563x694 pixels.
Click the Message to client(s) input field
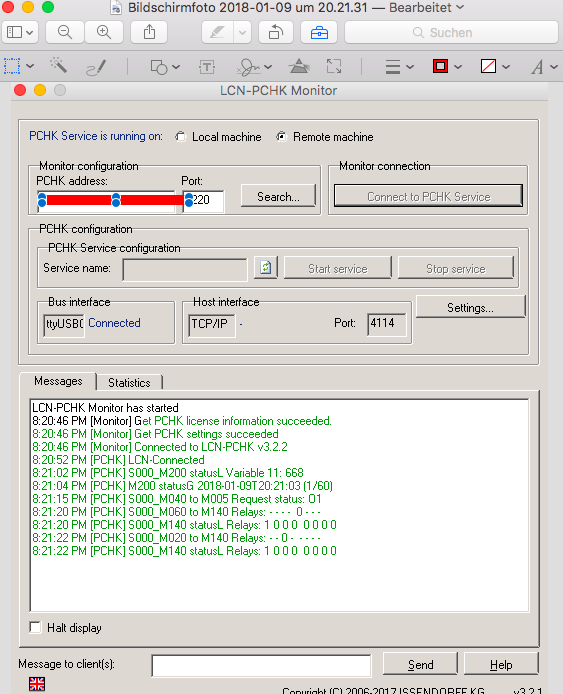(x=261, y=666)
